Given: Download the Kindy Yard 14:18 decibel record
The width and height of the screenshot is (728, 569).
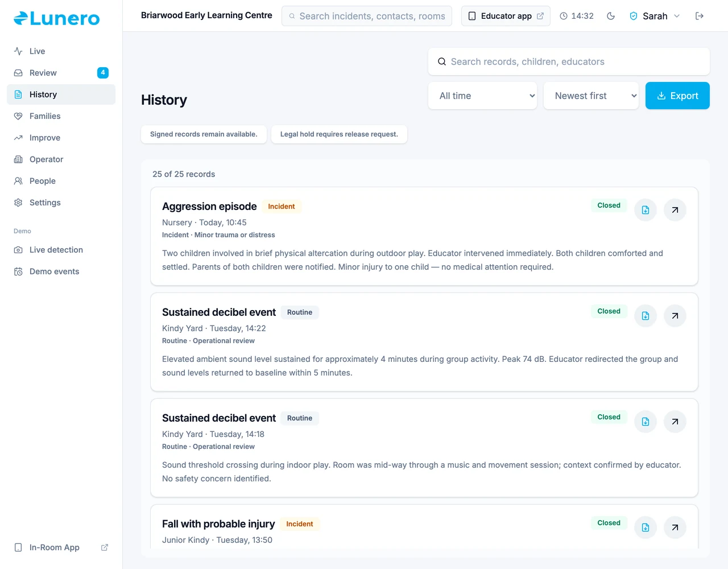Looking at the screenshot, I should 646,422.
